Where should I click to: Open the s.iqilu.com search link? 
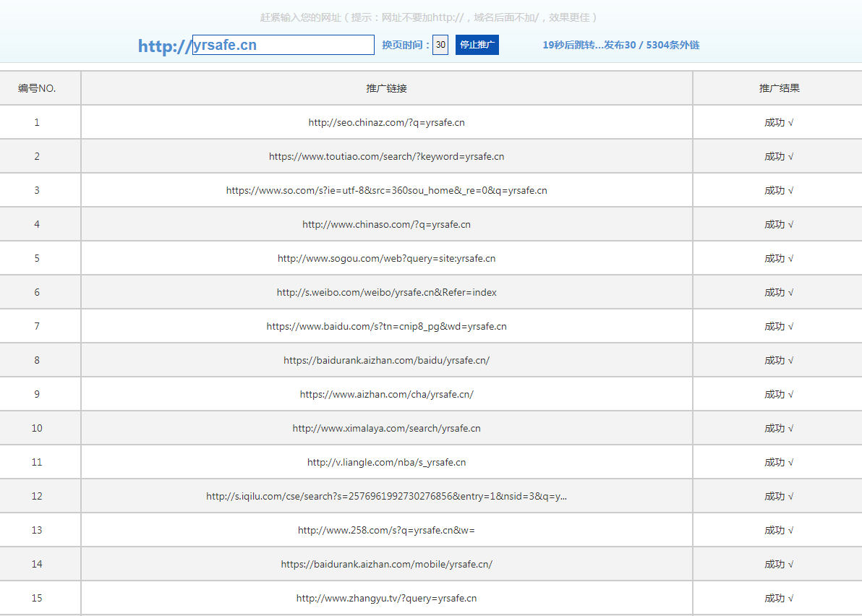[386, 496]
